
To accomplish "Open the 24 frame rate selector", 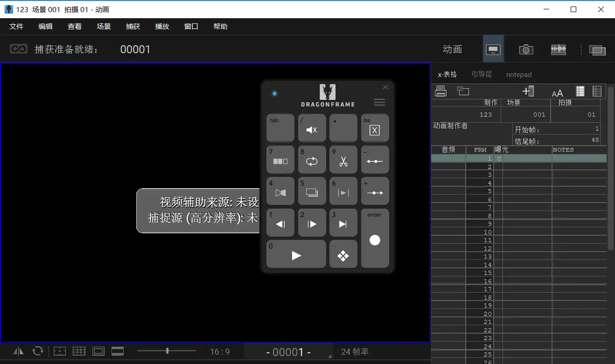I will 355,352.
